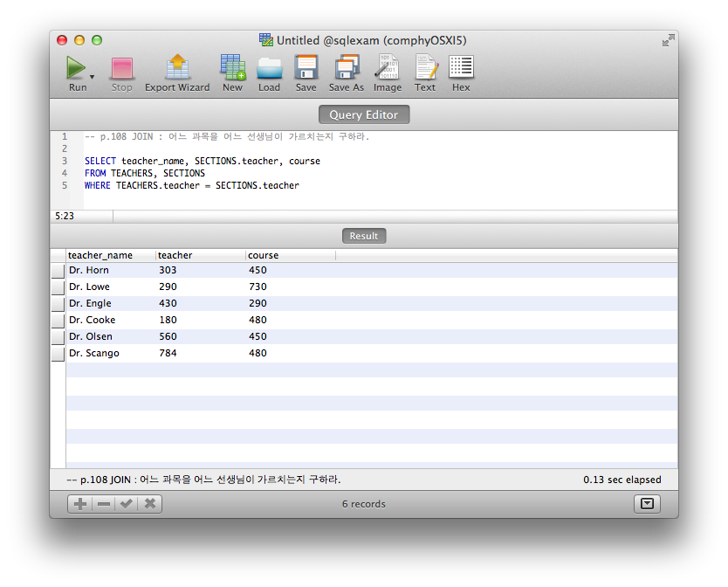This screenshot has height=587, width=728.
Task: Delete record with minus button
Action: coord(104,504)
